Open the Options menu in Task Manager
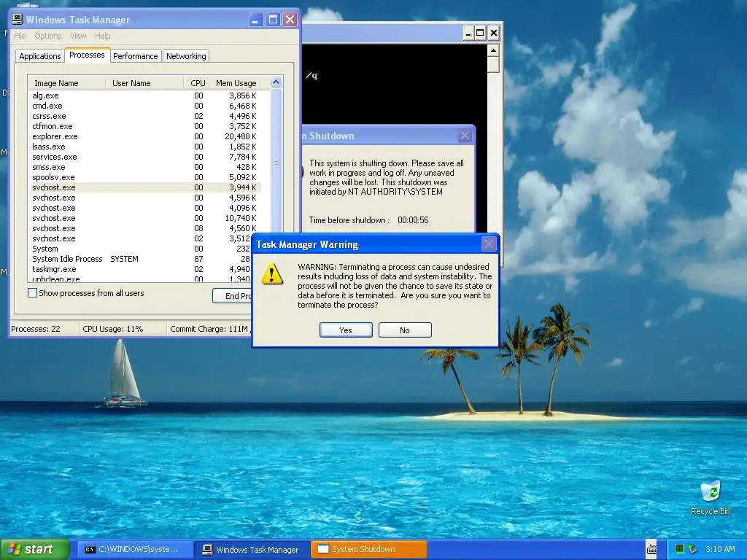This screenshot has height=560, width=747. 47,36
